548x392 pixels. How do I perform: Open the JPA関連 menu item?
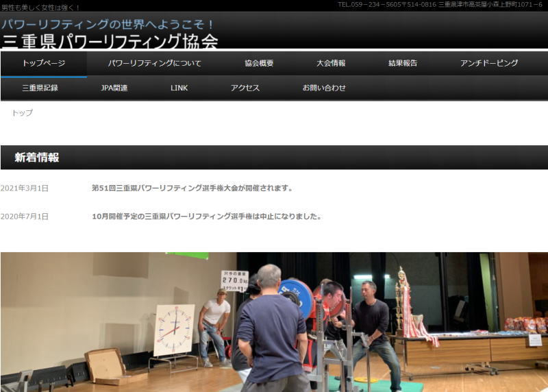pyautogui.click(x=114, y=88)
